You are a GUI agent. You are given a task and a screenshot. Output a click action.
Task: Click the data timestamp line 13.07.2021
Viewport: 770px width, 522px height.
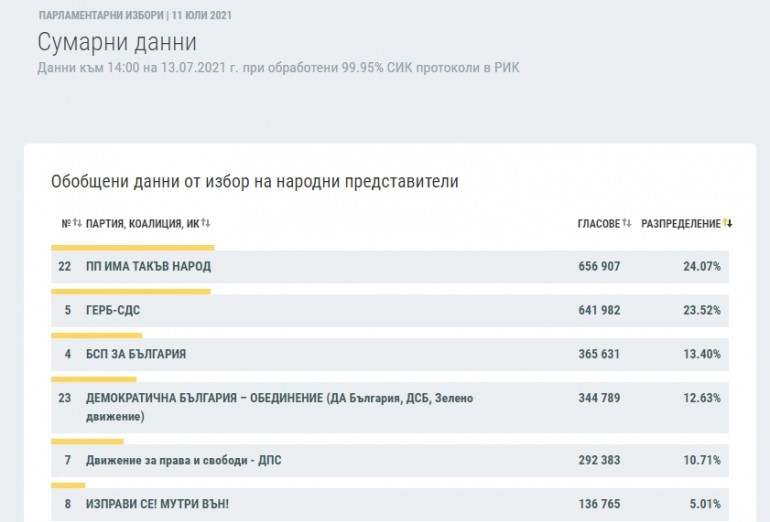[x=278, y=68]
